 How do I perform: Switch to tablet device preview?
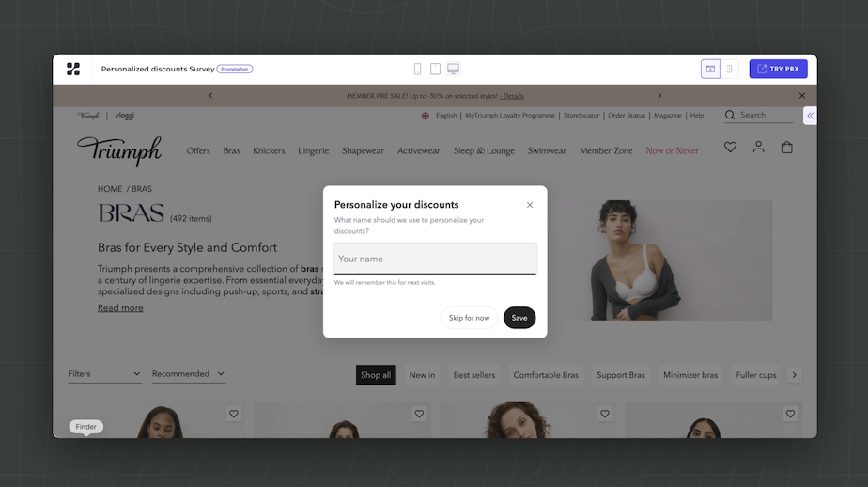(x=435, y=69)
